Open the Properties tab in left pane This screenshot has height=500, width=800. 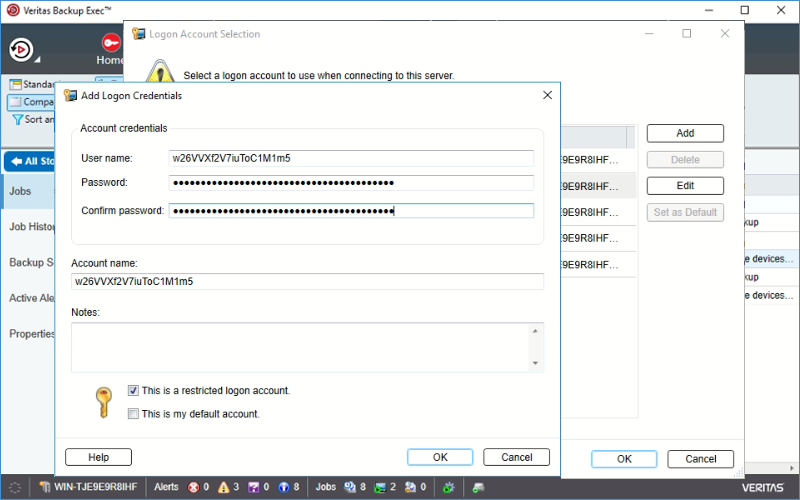[31, 334]
